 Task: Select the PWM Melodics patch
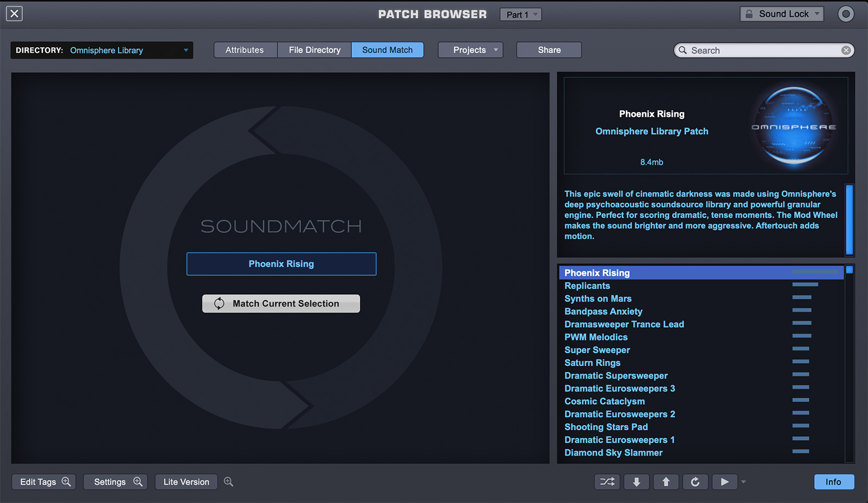[x=701, y=337]
